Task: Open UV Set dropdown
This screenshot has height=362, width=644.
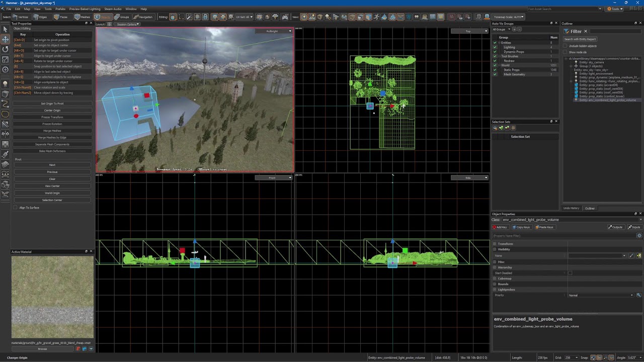Action: 245,17
